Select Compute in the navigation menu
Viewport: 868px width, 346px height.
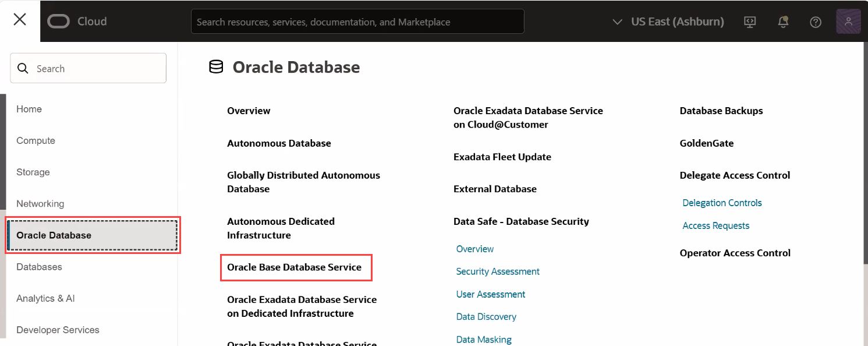click(36, 140)
